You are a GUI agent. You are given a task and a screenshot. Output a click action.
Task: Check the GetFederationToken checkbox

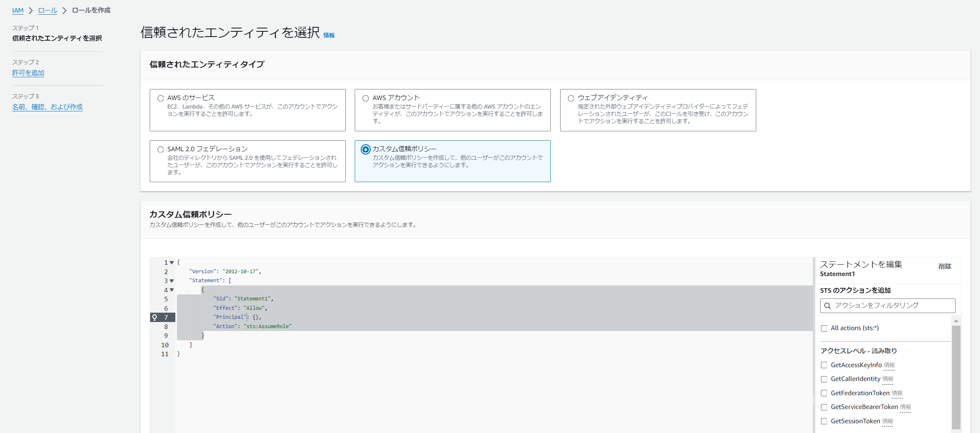click(824, 393)
